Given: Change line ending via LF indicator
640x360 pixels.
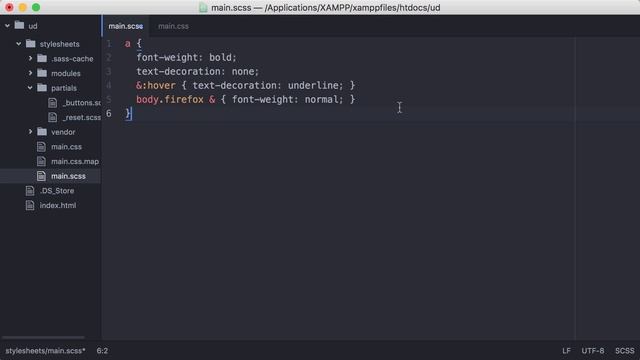Looking at the screenshot, I should tap(566, 351).
